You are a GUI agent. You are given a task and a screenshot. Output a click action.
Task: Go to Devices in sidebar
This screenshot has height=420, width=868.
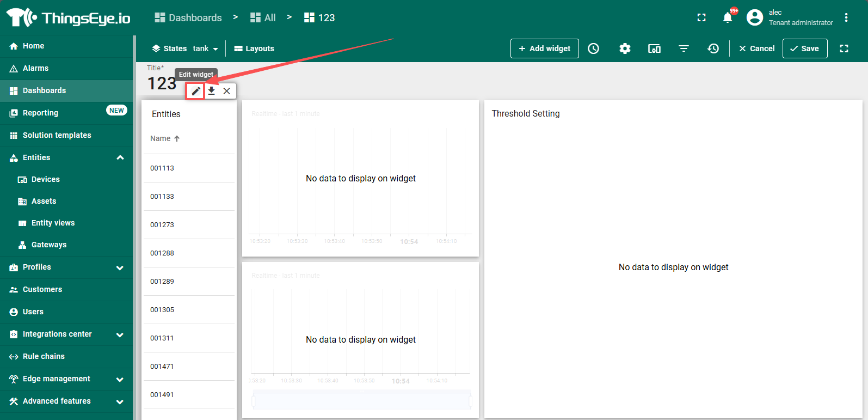(46, 179)
